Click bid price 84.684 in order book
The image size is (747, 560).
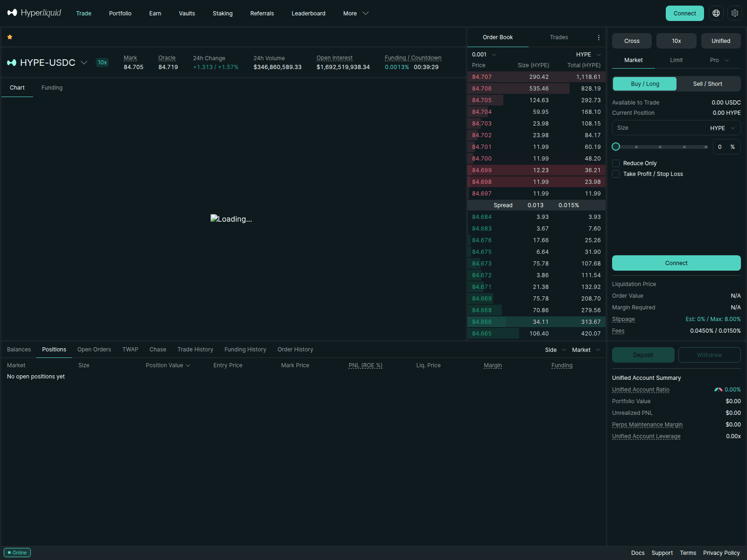(481, 217)
